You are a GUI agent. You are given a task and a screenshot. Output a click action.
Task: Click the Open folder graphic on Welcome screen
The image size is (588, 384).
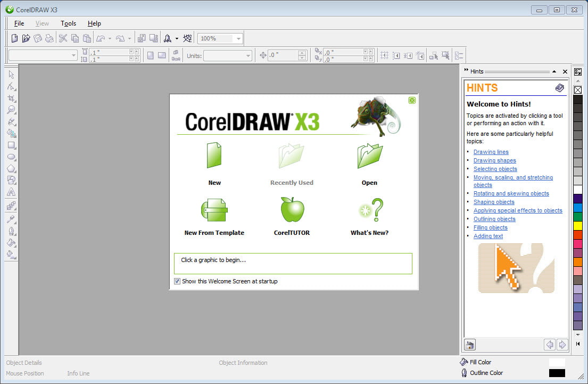pos(370,156)
